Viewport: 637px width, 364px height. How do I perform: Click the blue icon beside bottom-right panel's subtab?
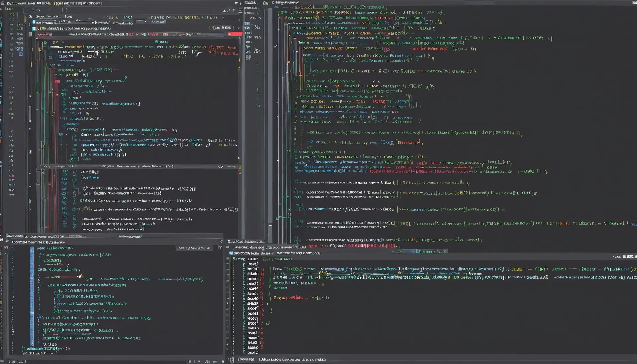click(231, 253)
